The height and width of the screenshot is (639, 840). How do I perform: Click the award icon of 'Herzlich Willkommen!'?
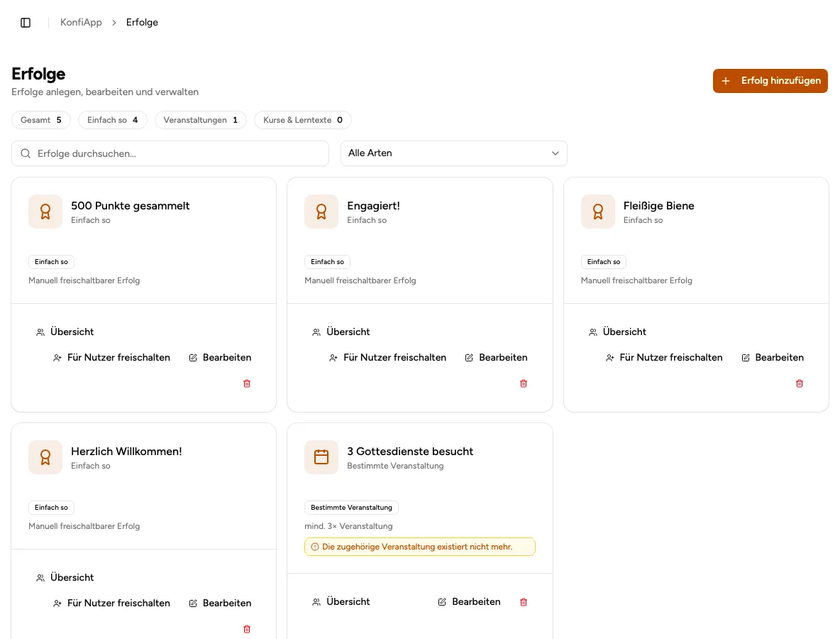[45, 457]
